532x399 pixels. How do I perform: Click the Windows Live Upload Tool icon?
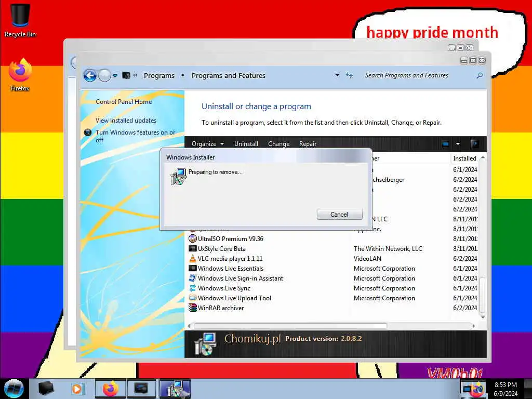point(193,298)
